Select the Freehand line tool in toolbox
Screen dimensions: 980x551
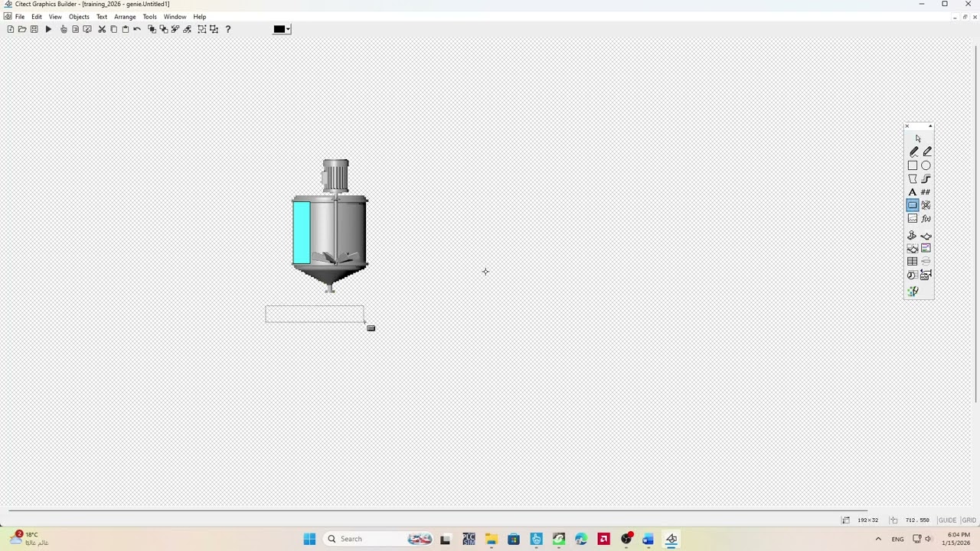click(x=913, y=152)
